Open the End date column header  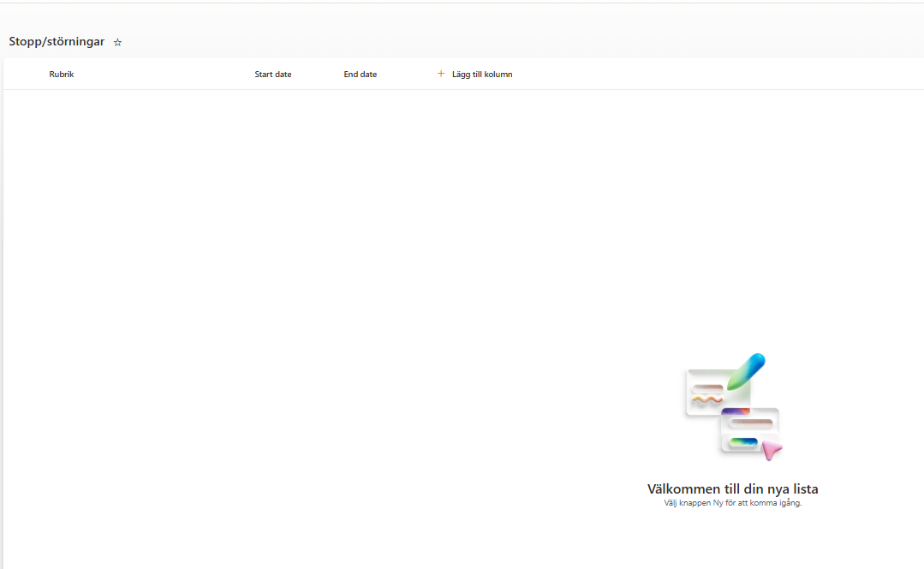[360, 75]
